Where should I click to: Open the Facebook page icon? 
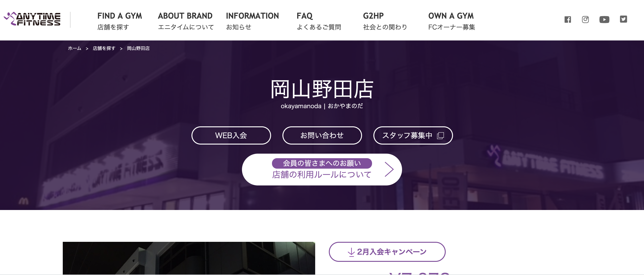pyautogui.click(x=568, y=20)
